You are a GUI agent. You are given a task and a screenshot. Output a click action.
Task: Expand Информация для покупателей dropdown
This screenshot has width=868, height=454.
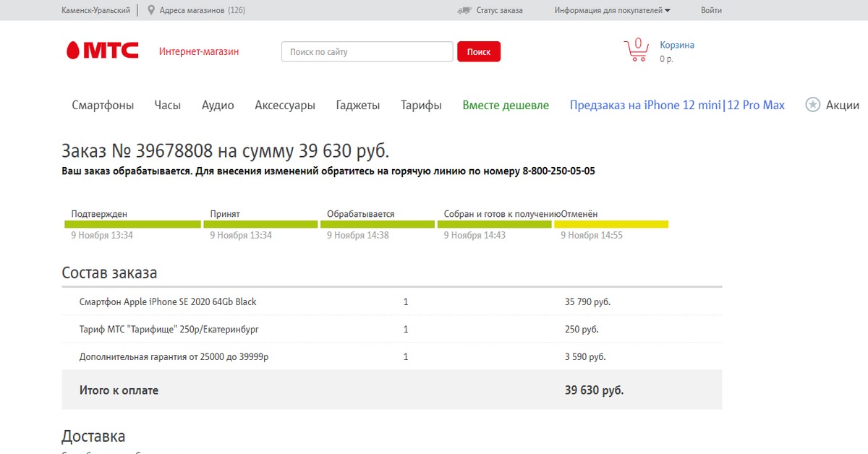pos(612,10)
